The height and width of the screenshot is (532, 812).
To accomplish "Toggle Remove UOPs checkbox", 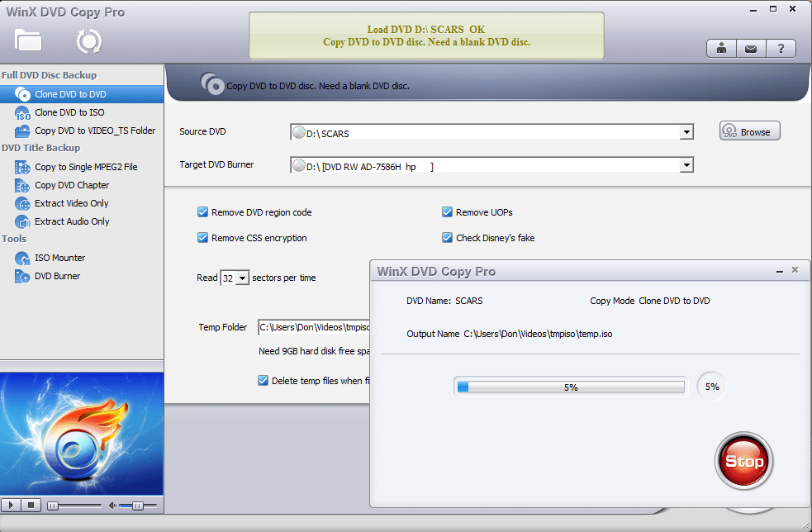I will coord(447,211).
